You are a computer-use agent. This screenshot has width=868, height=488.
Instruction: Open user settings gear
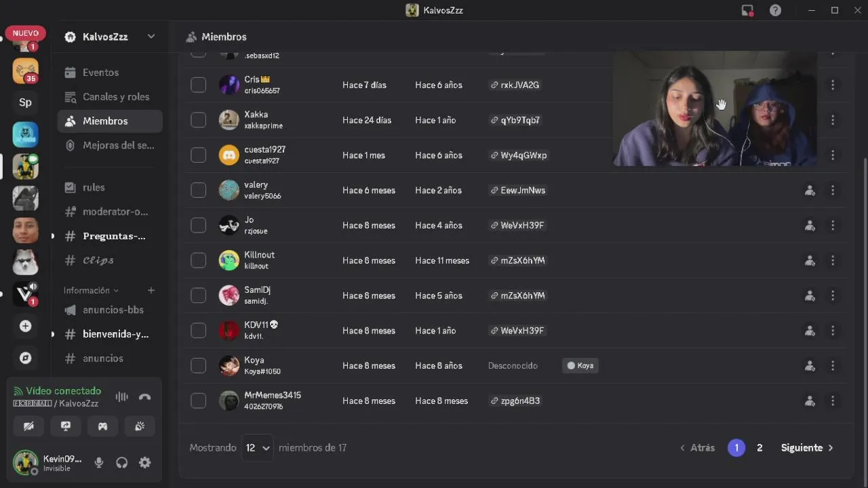pyautogui.click(x=144, y=463)
